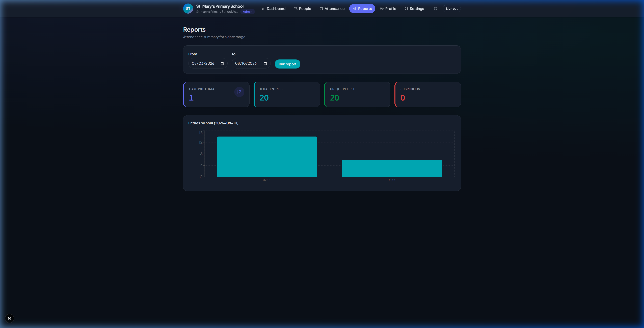Click the 02:00 bar in the chart
Screen dimensions: 644x328
coord(267,157)
